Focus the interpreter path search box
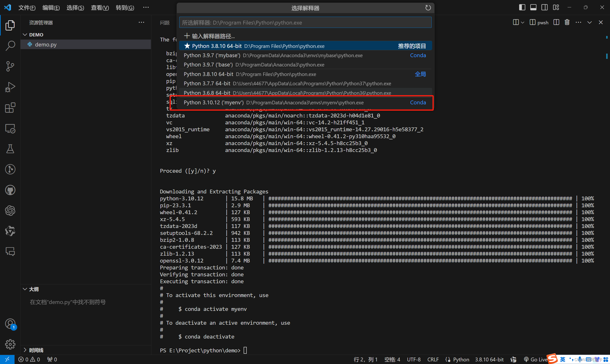Viewport: 610px width, 364px height. click(x=305, y=22)
